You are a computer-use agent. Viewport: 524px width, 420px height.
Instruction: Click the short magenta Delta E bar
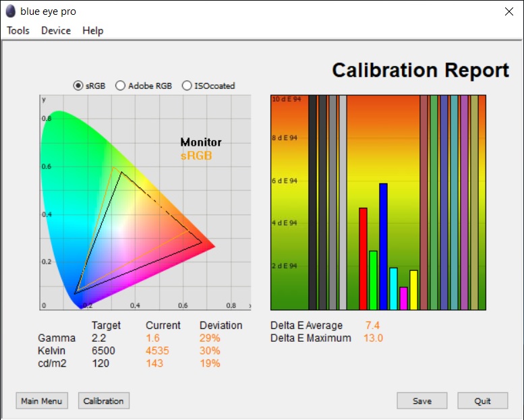pos(403,297)
